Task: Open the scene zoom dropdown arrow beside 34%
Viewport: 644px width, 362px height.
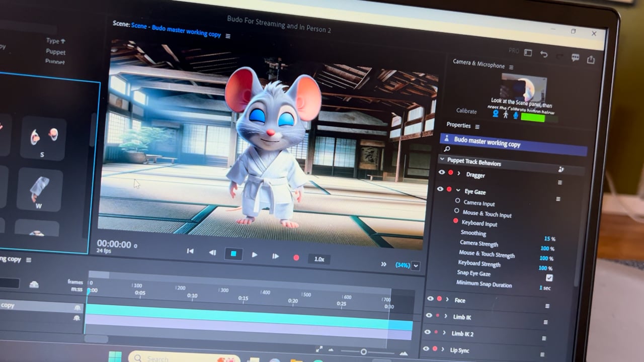Action: (416, 266)
